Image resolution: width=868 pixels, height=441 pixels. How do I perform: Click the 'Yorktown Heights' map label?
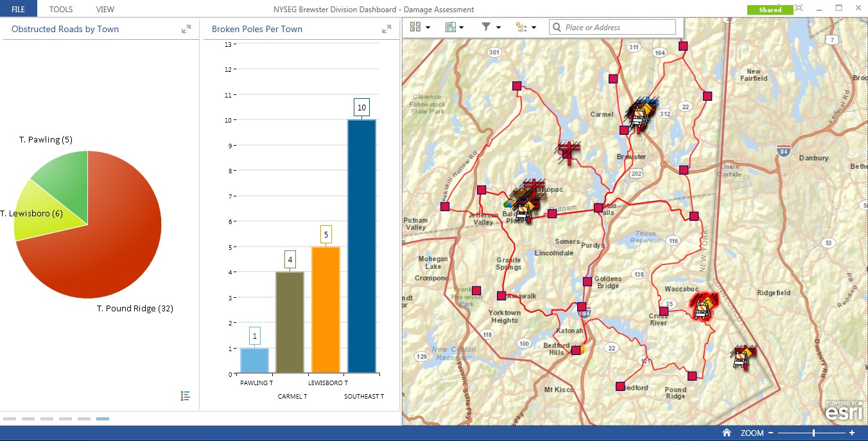click(505, 316)
